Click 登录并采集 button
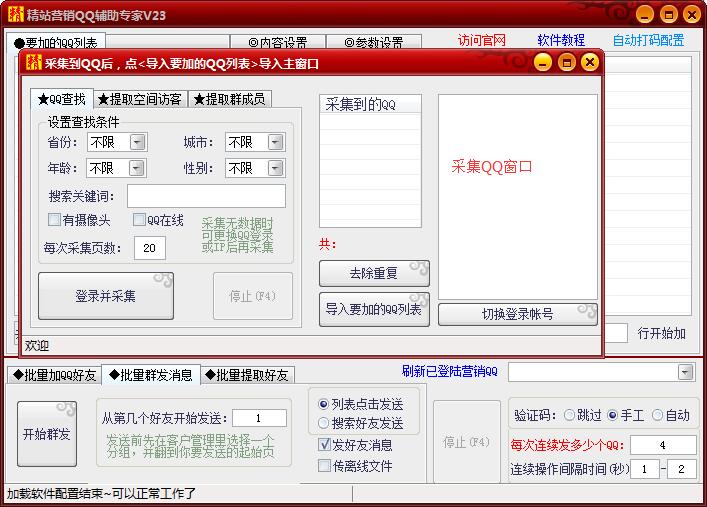This screenshot has height=507, width=707. [106, 296]
